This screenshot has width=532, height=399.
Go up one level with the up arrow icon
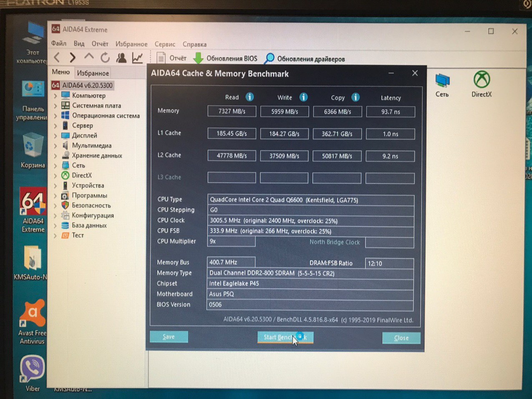coord(89,57)
